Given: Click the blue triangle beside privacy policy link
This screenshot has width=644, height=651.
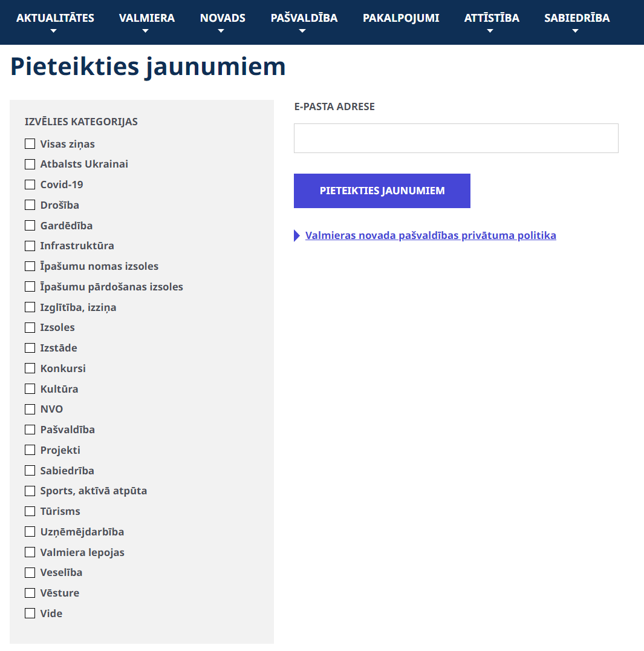Looking at the screenshot, I should (297, 235).
